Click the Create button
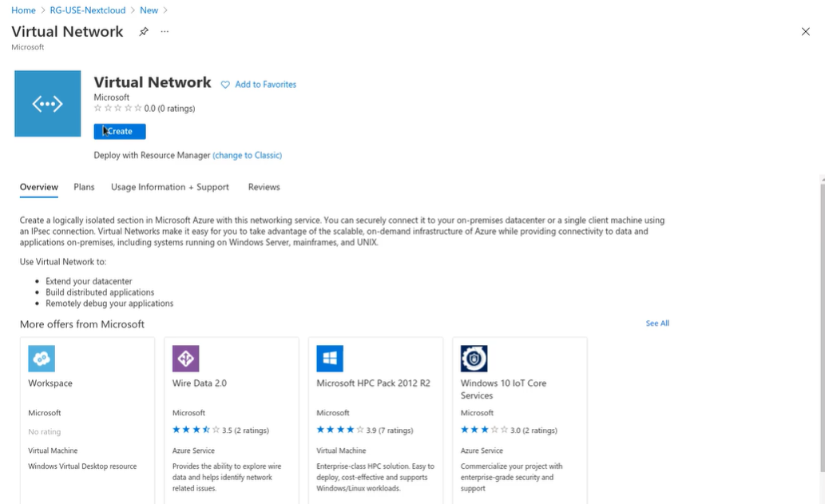The width and height of the screenshot is (825, 504). (120, 132)
